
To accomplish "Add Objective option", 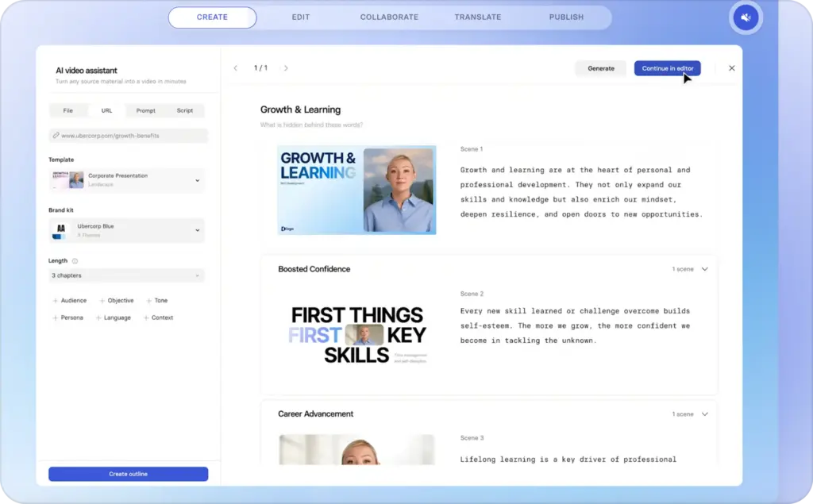I will tap(117, 301).
